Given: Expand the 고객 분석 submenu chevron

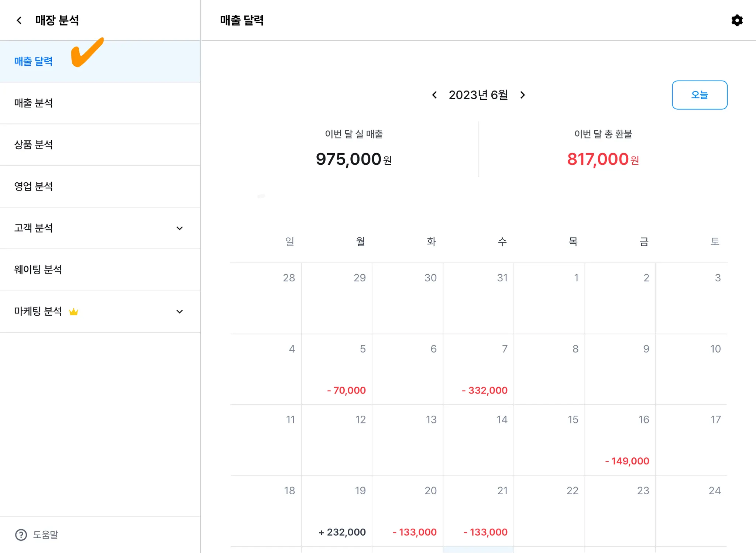Looking at the screenshot, I should [179, 229].
